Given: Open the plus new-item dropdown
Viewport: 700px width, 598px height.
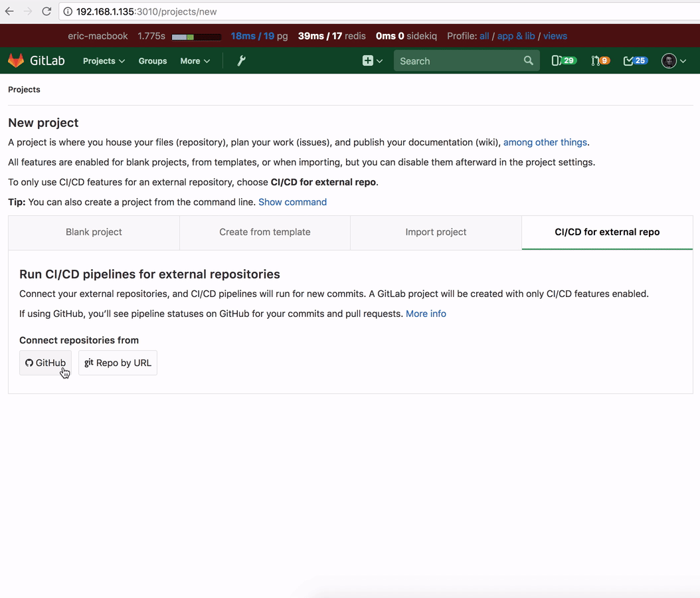Looking at the screenshot, I should [372, 60].
